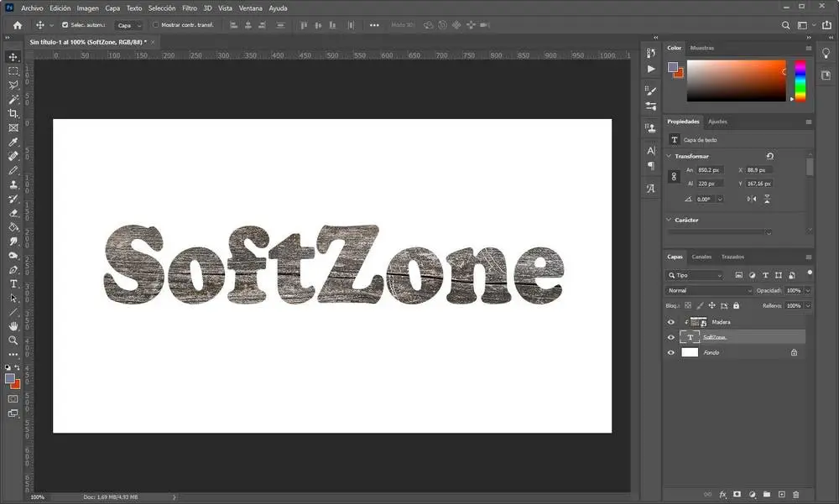
Task: Toggle the width-height link constraint
Action: 675,177
